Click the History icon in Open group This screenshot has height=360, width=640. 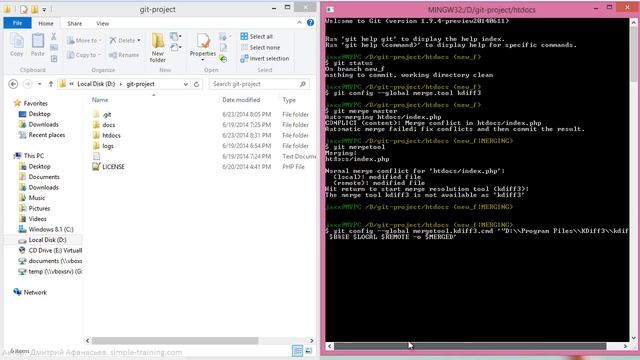223,59
